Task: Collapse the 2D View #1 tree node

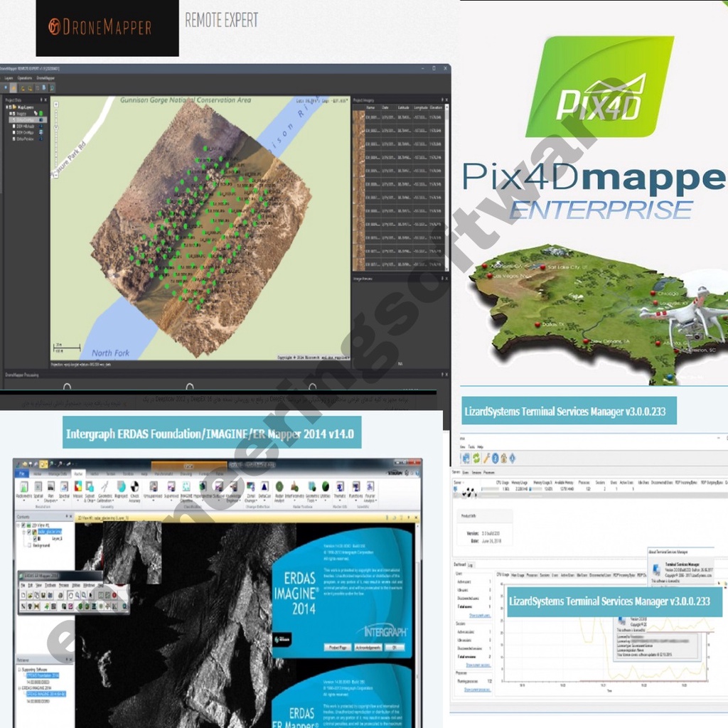Action: (x=19, y=525)
